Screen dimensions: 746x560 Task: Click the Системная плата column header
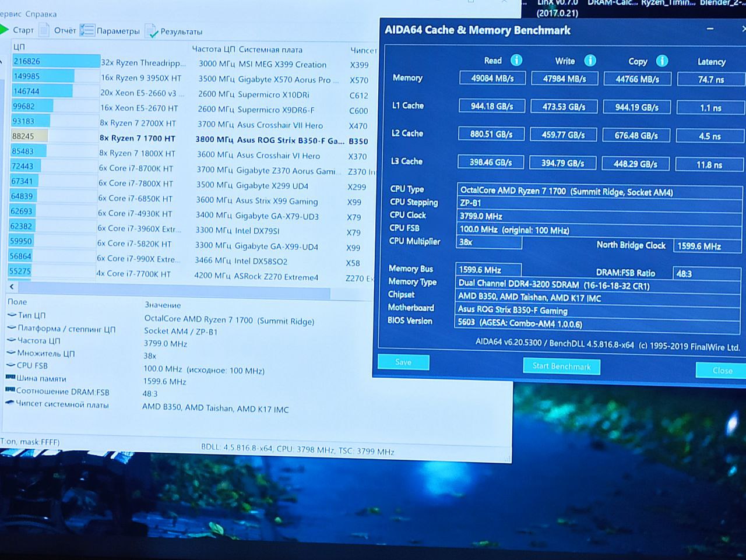click(270, 50)
